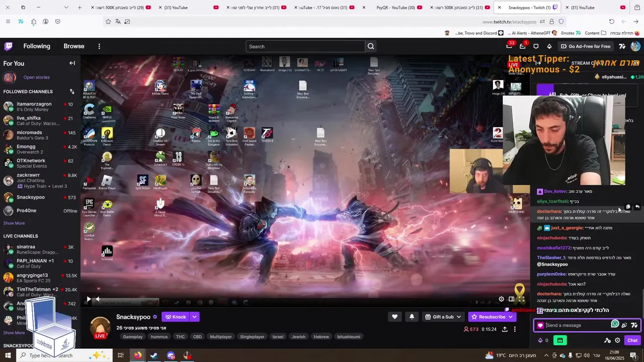Open itamarorzagron channel in sidebar
The image size is (644, 362).
[x=40, y=107]
